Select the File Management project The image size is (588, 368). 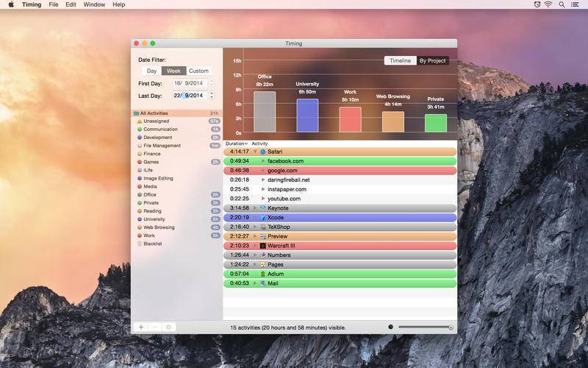point(177,146)
